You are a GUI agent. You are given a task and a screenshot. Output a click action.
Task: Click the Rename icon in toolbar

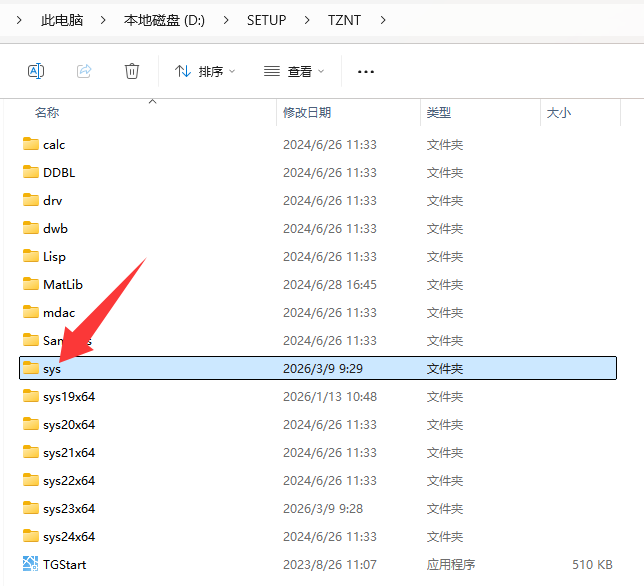click(36, 71)
